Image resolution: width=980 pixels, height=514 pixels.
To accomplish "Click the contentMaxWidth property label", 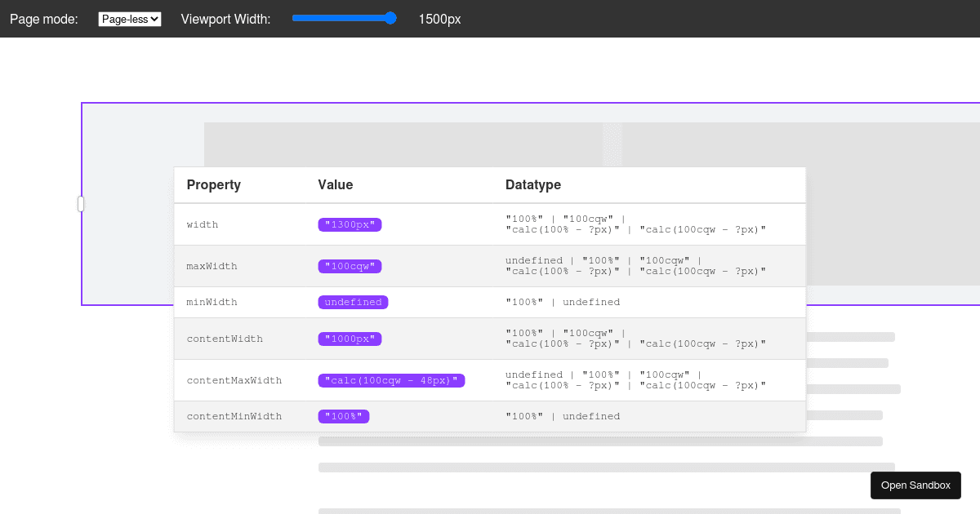I will pyautogui.click(x=234, y=380).
